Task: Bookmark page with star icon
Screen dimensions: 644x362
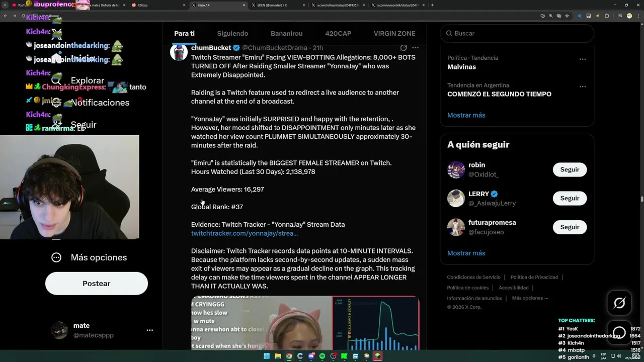Action: click(567, 16)
